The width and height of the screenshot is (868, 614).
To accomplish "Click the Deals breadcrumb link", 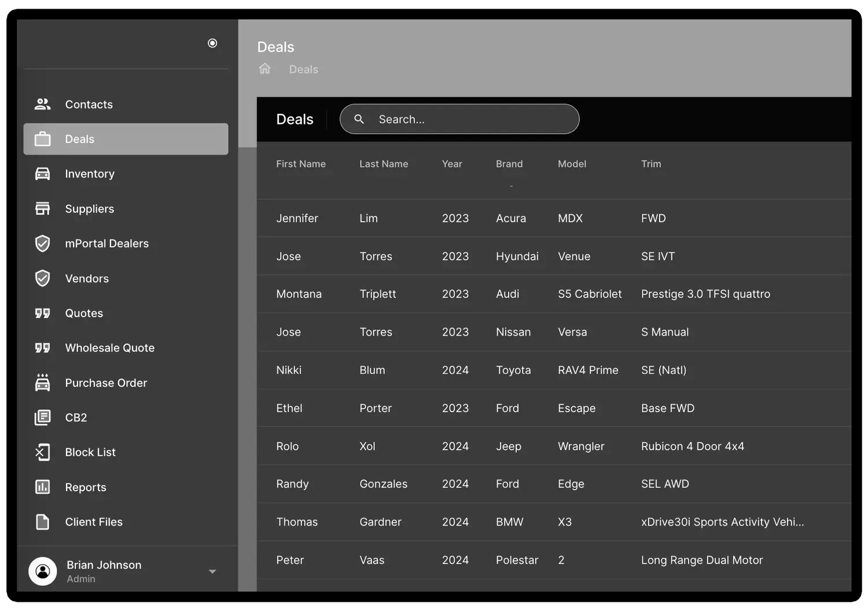I will click(303, 69).
